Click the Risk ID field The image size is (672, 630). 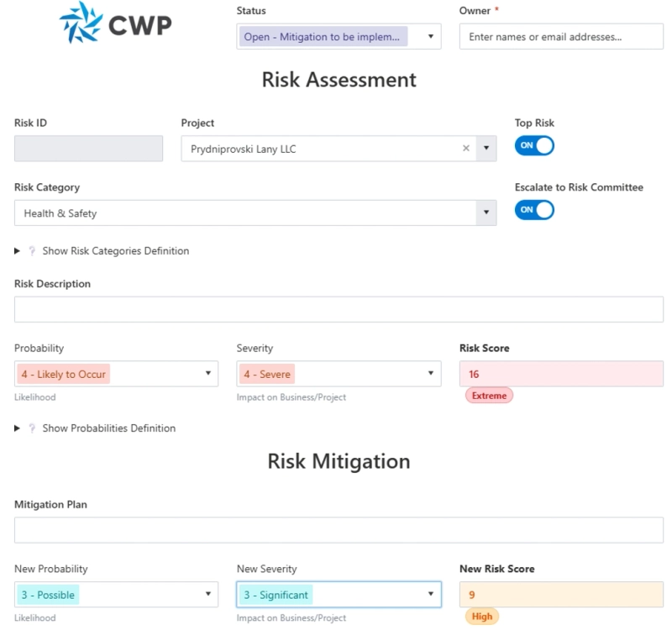click(x=88, y=149)
